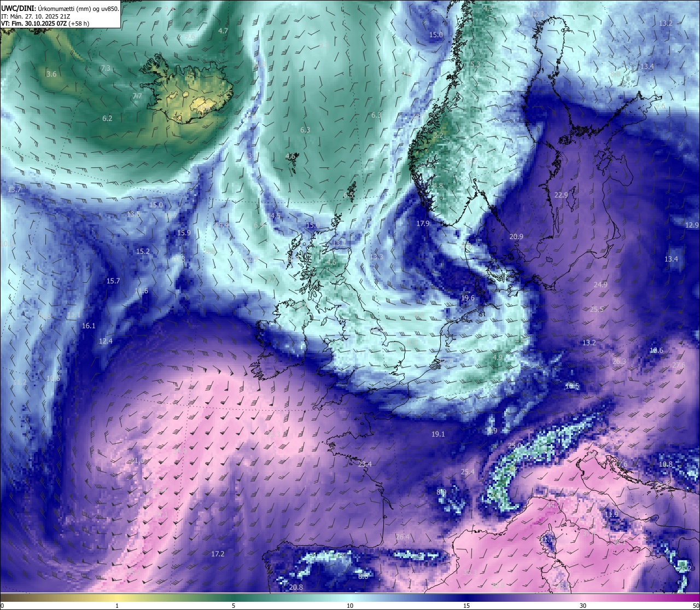Viewport: 700px width, 610px height.
Task: Click the 15.9 value on the map
Action: 184,233
